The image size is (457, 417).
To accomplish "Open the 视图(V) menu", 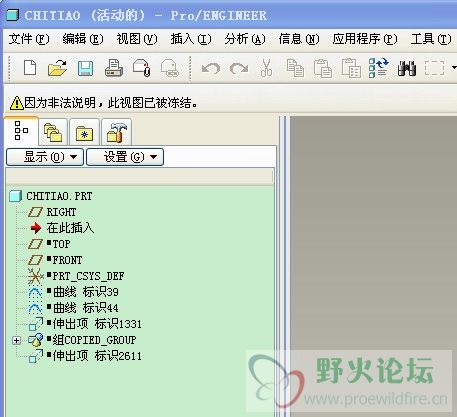I will pyautogui.click(x=137, y=39).
